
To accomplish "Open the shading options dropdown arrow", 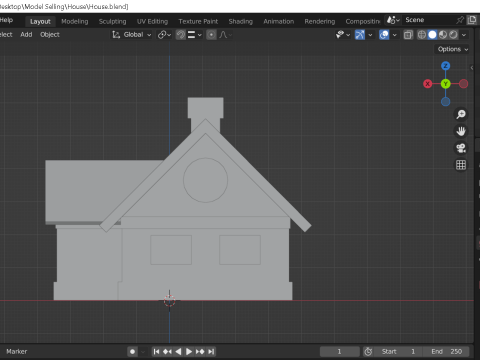I will [x=464, y=35].
